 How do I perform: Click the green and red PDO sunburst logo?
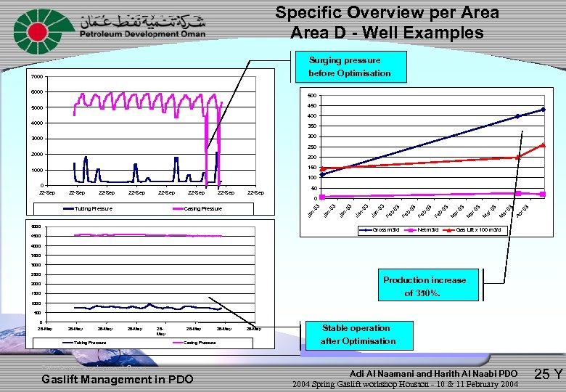point(44,32)
